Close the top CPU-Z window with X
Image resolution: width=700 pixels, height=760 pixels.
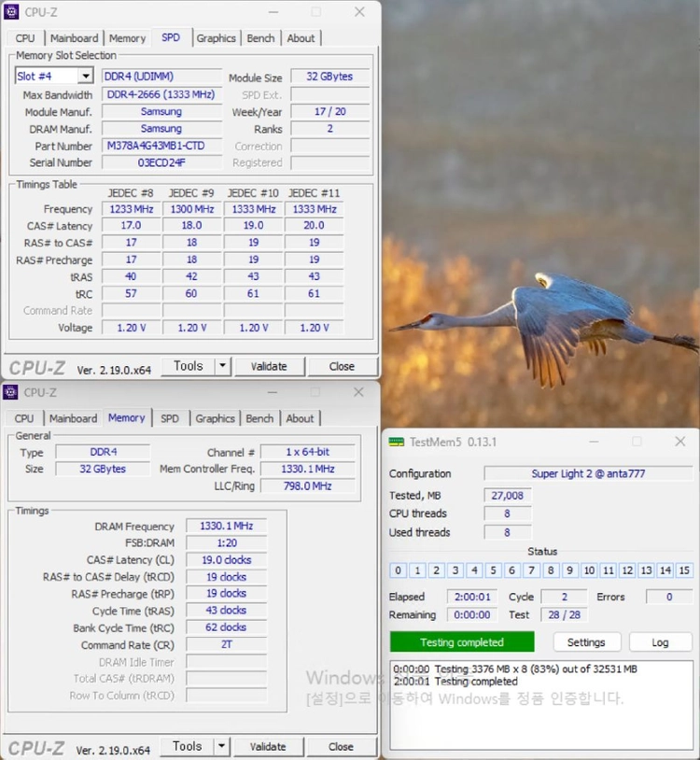(359, 11)
